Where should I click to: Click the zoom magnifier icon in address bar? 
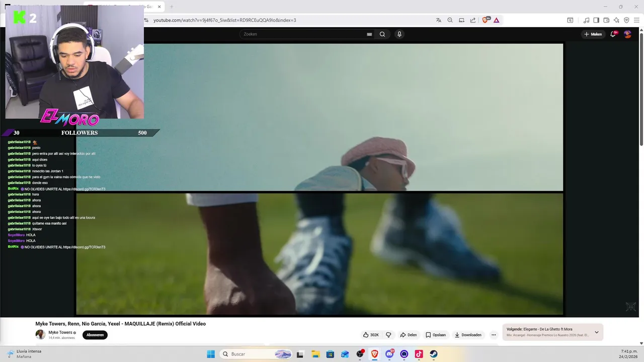(x=450, y=20)
